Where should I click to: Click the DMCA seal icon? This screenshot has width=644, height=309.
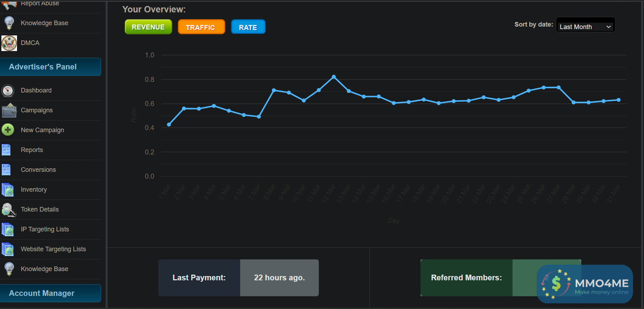[x=9, y=43]
